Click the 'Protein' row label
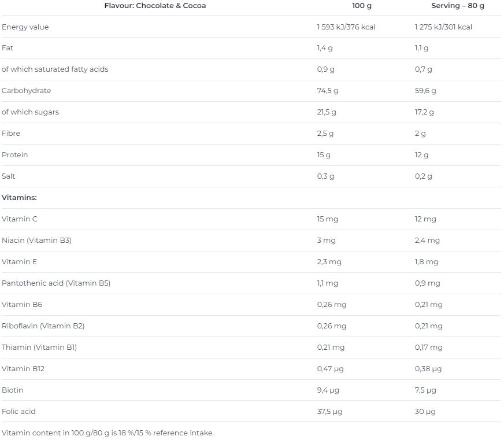This screenshot has height=440, width=504. [x=15, y=155]
